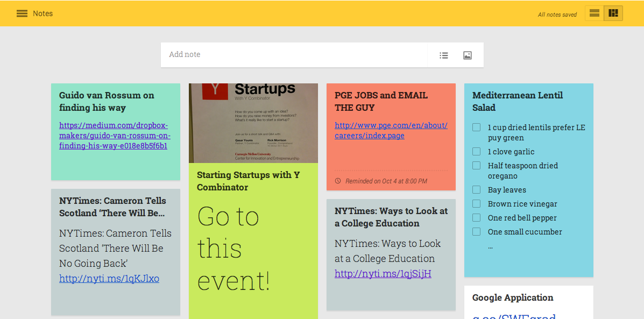Create a new list note icon

tap(443, 55)
